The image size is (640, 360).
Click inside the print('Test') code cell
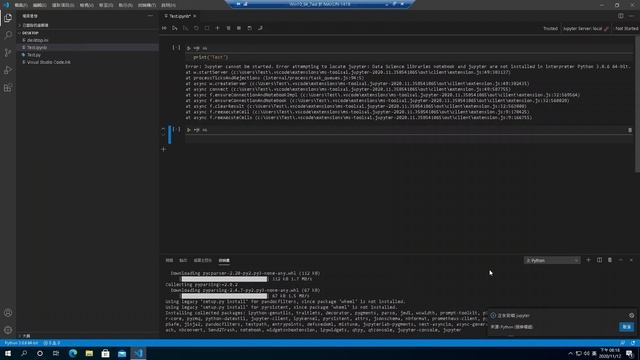408,58
